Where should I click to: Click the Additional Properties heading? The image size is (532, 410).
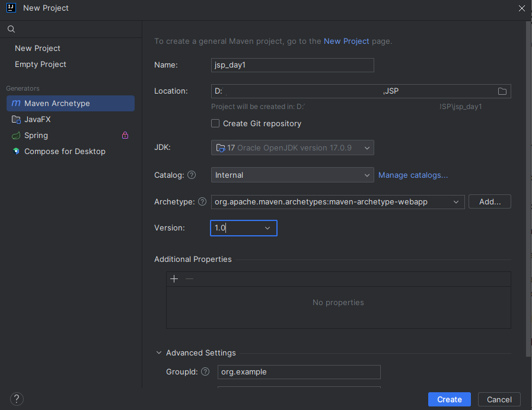click(193, 260)
